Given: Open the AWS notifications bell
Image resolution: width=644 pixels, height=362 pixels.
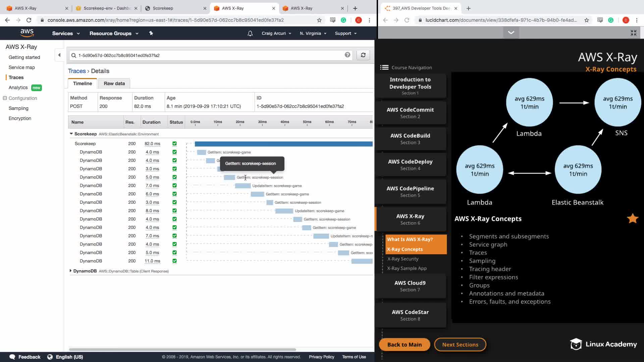Looking at the screenshot, I should pyautogui.click(x=250, y=33).
